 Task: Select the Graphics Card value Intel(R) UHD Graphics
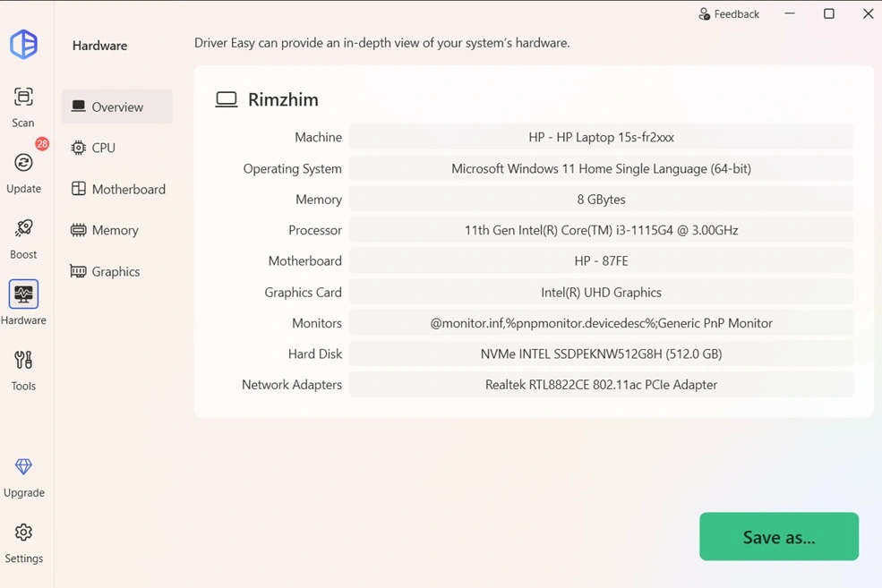[602, 293]
